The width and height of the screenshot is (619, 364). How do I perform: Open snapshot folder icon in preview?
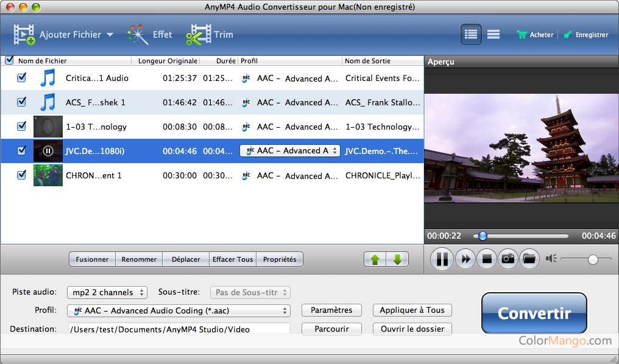point(529,259)
